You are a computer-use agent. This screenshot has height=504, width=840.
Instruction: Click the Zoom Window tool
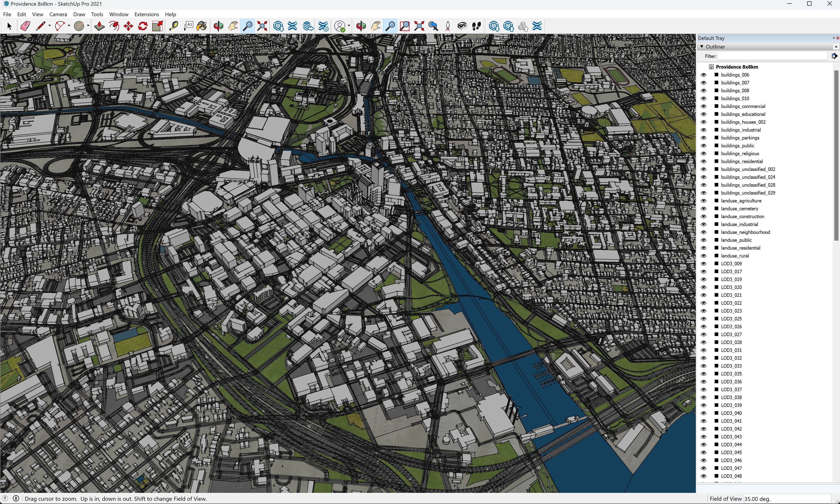coord(404,26)
